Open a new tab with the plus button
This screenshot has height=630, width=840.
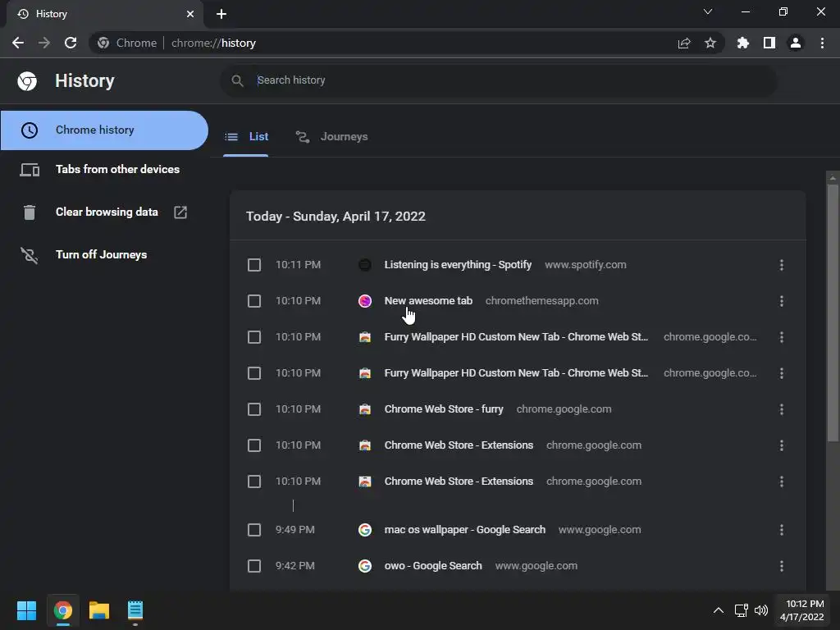pos(221,14)
